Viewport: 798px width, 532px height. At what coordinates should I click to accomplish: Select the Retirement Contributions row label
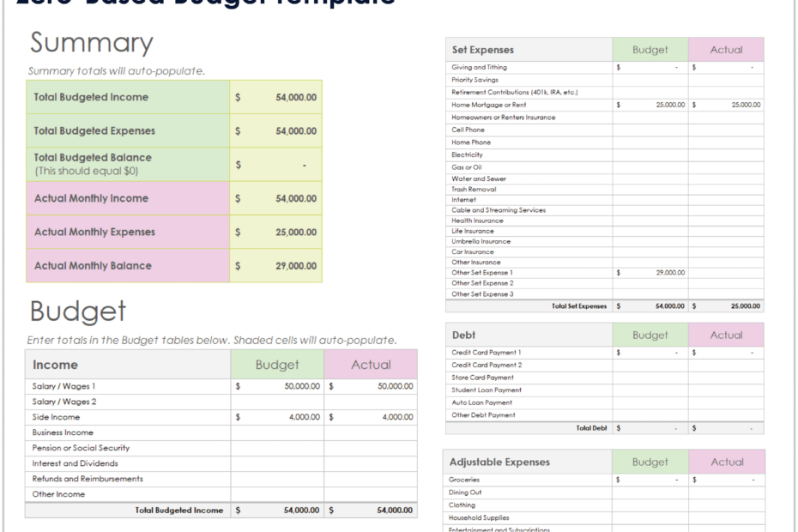click(515, 92)
